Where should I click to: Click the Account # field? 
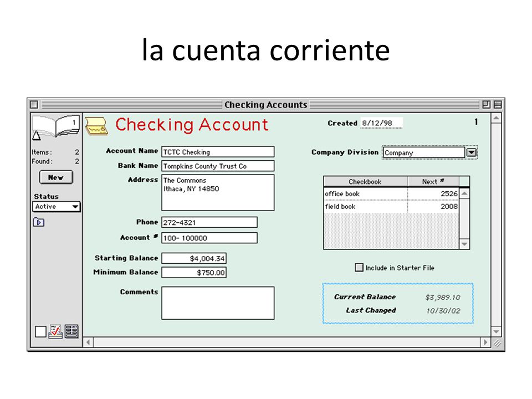tap(209, 238)
